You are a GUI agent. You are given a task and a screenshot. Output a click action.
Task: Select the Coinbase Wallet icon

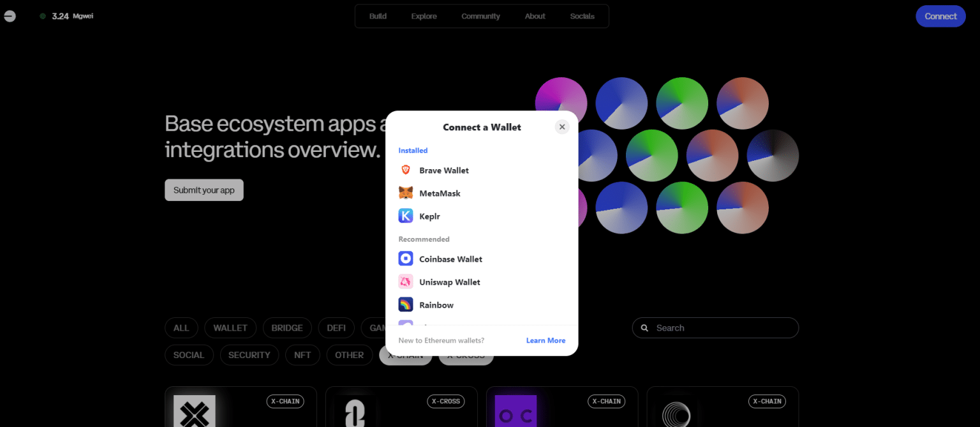coord(406,259)
